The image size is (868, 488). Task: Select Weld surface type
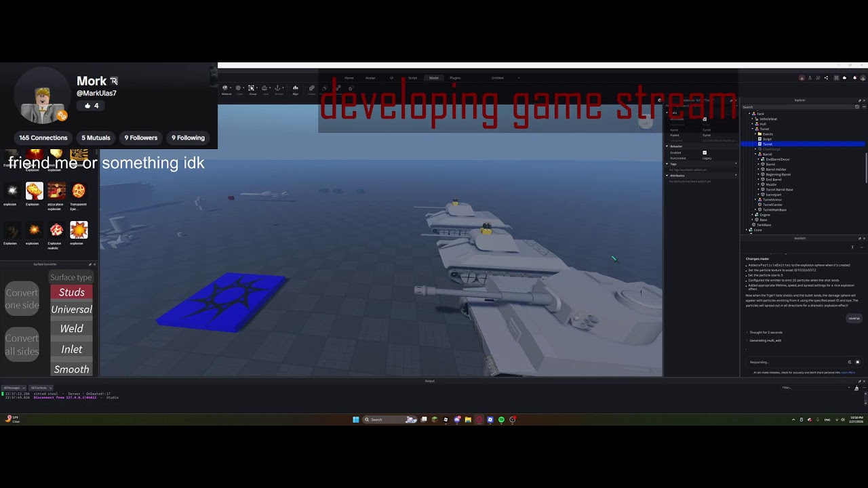click(x=71, y=329)
